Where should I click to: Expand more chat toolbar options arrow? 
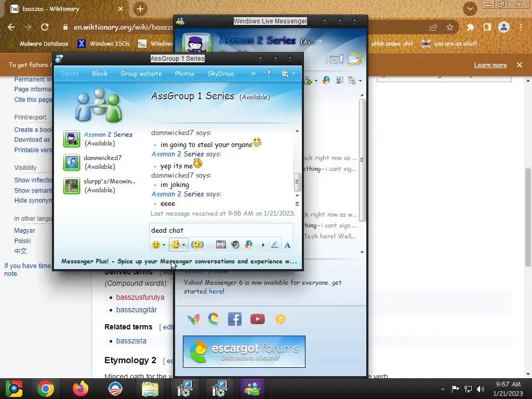263,245
